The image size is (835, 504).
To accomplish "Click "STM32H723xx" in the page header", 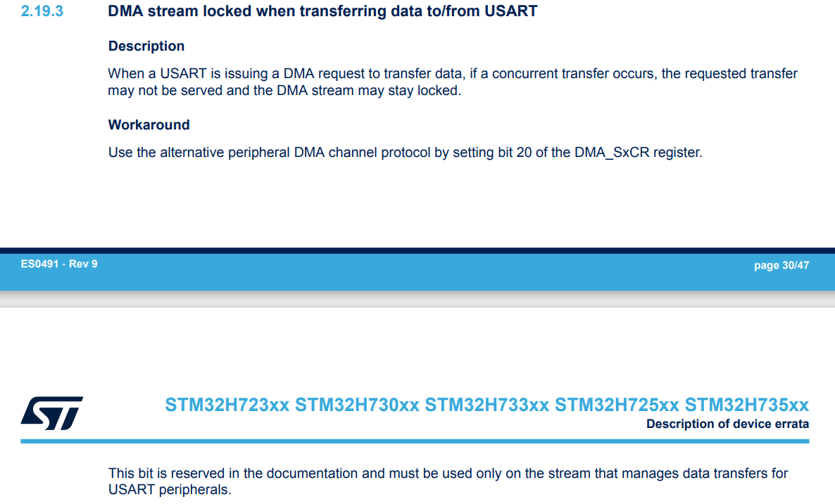I will (x=227, y=405).
